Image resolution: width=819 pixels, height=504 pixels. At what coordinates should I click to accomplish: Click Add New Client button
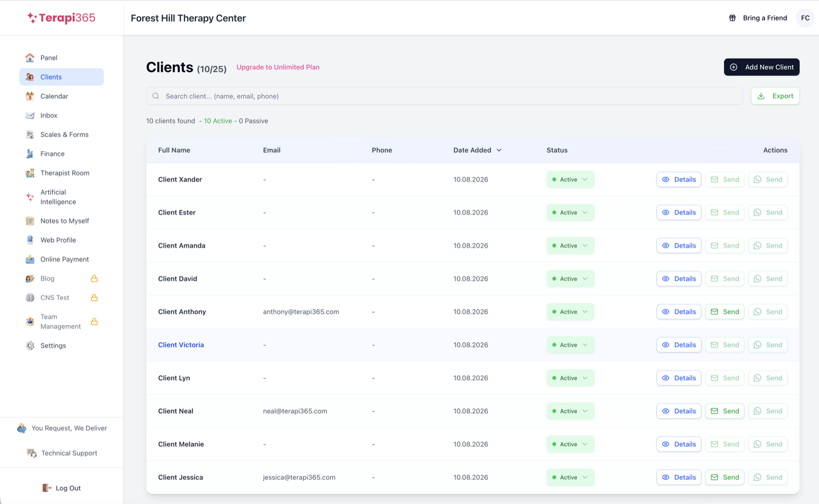762,67
